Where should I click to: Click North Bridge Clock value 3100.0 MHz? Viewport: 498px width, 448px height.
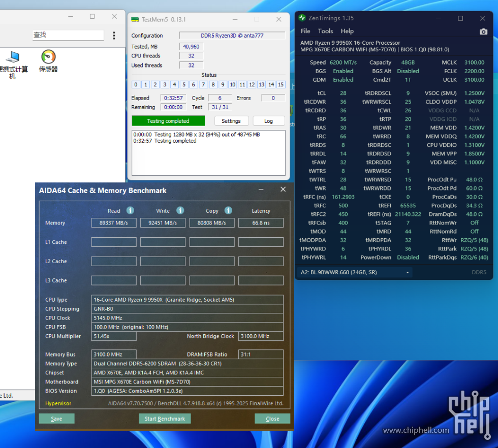pyautogui.click(x=261, y=336)
